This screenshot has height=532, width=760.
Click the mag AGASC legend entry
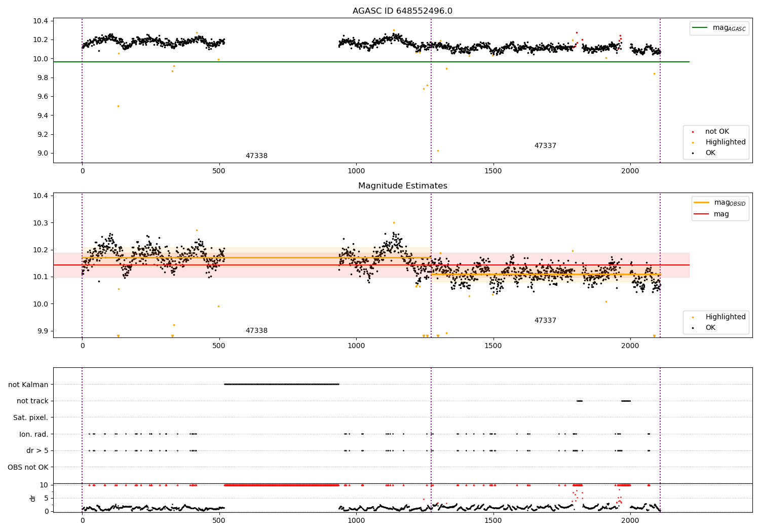pos(719,28)
